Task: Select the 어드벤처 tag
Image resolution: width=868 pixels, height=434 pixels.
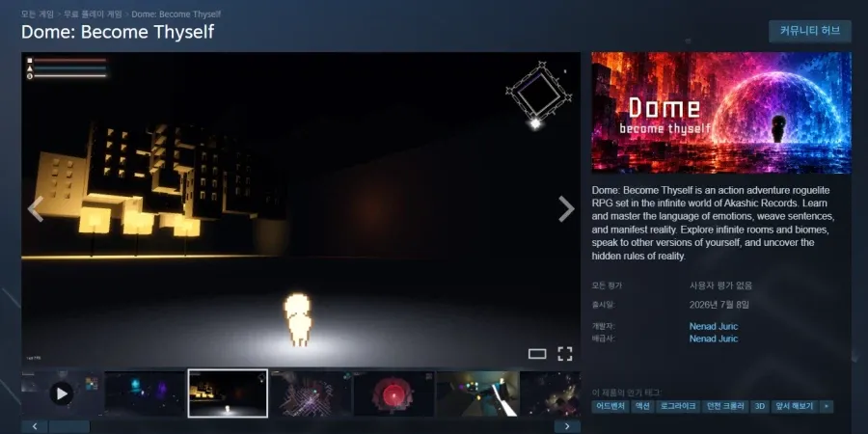Action: coord(610,406)
